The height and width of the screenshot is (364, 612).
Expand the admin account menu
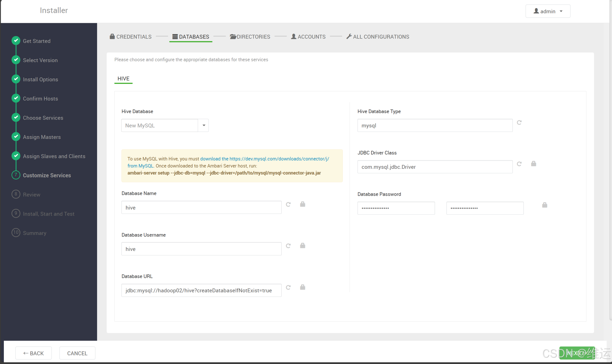(561, 11)
